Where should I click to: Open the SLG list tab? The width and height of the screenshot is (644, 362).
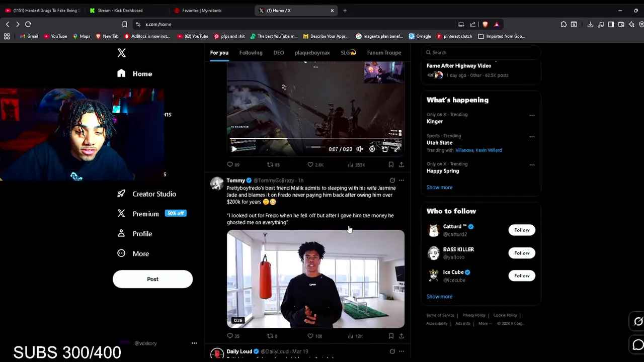click(348, 52)
